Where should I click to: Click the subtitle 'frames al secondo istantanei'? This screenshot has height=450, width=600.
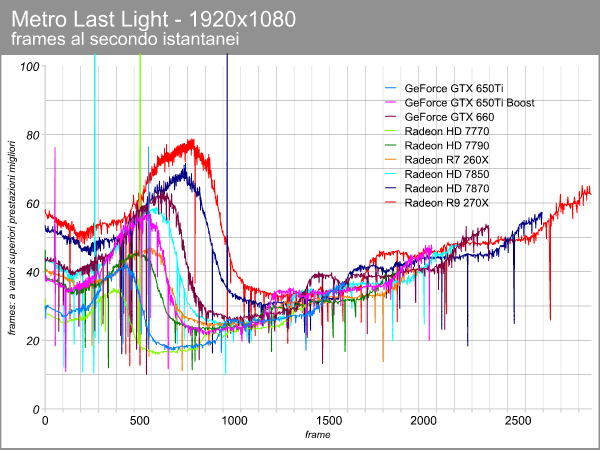click(x=125, y=39)
